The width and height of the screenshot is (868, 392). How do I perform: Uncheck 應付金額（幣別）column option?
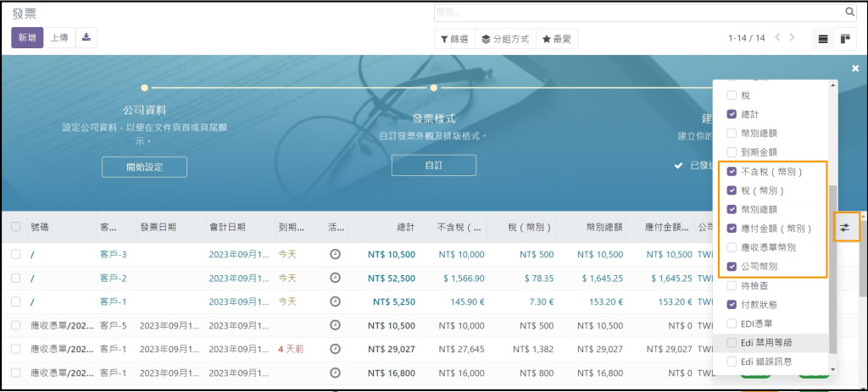click(x=732, y=229)
